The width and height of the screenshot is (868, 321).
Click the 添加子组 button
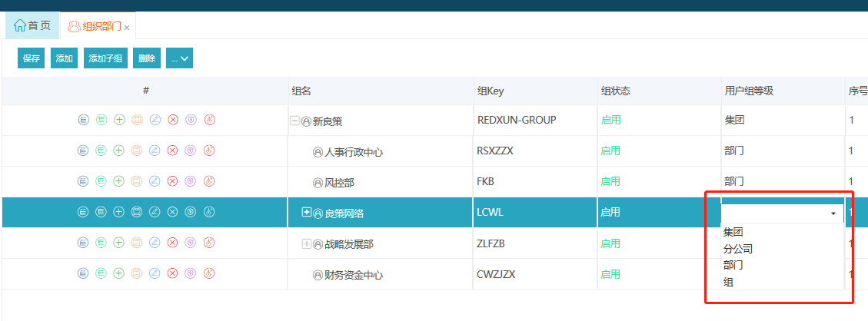105,58
